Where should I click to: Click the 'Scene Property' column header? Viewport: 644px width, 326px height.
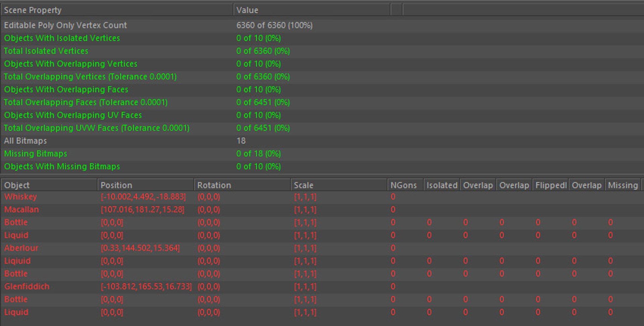click(x=117, y=10)
